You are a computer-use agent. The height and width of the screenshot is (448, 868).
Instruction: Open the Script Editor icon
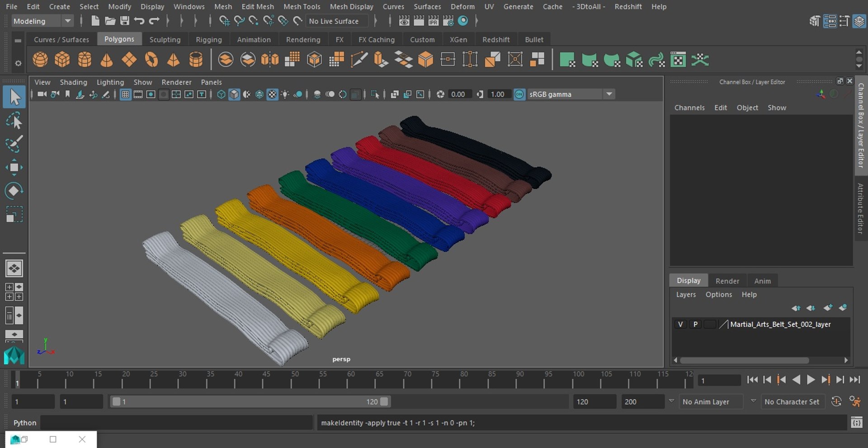[x=856, y=423]
